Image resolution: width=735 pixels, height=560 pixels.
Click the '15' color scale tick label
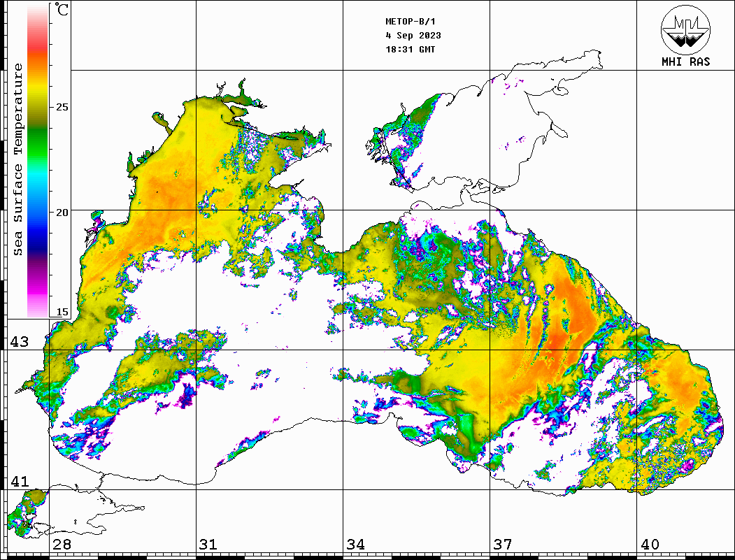tap(62, 312)
